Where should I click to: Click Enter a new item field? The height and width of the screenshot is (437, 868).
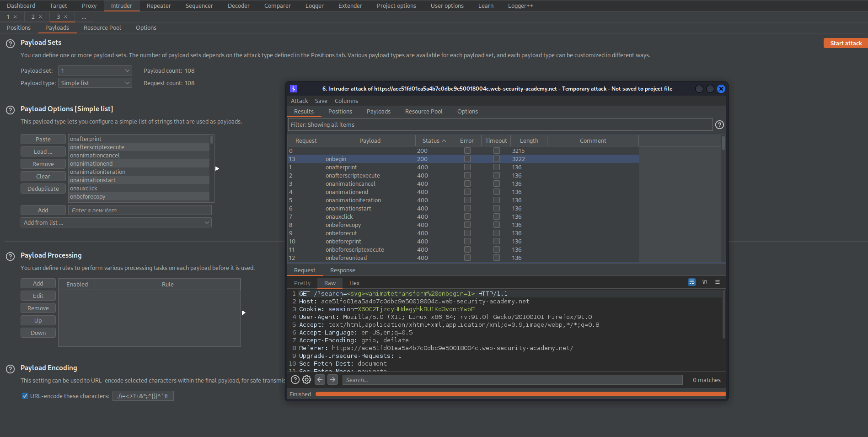[x=139, y=210]
